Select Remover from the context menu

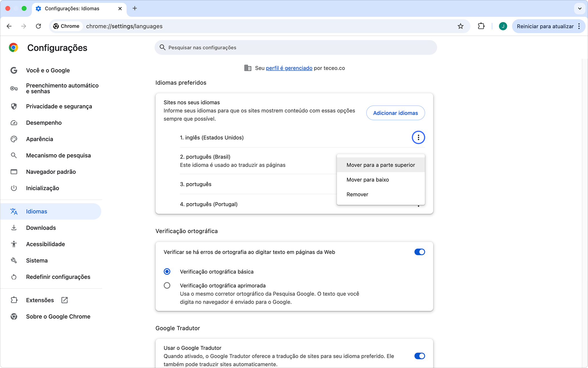[x=357, y=194]
